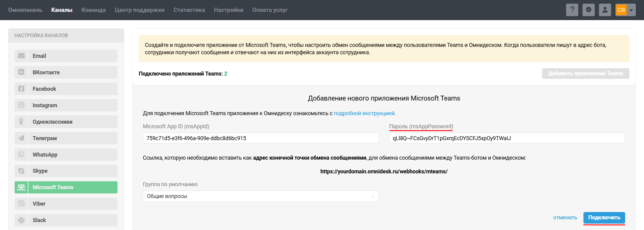Open the Оплата услуг menu item
Screen dimensions: 644x230
click(270, 10)
